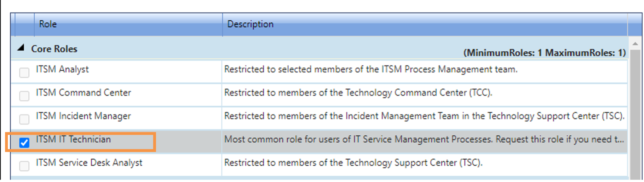Screen dimensions: 644x182
Task: Click the Incident Manager description text
Action: point(424,116)
